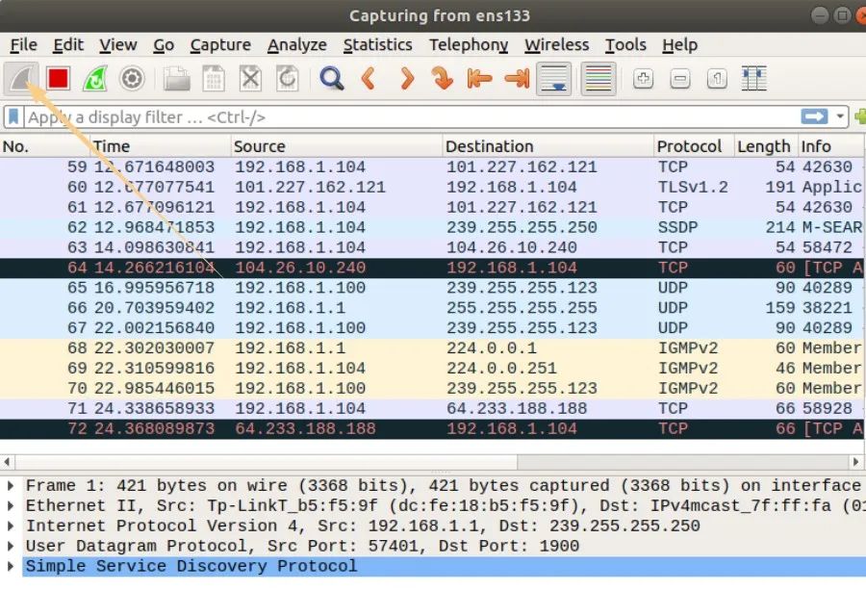Sort by the Length column header
This screenshot has height=616, width=866.
[766, 146]
